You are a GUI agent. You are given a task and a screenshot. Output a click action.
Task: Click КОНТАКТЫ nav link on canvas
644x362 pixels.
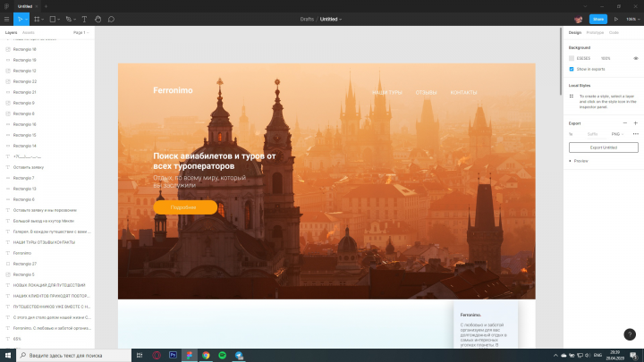click(463, 93)
